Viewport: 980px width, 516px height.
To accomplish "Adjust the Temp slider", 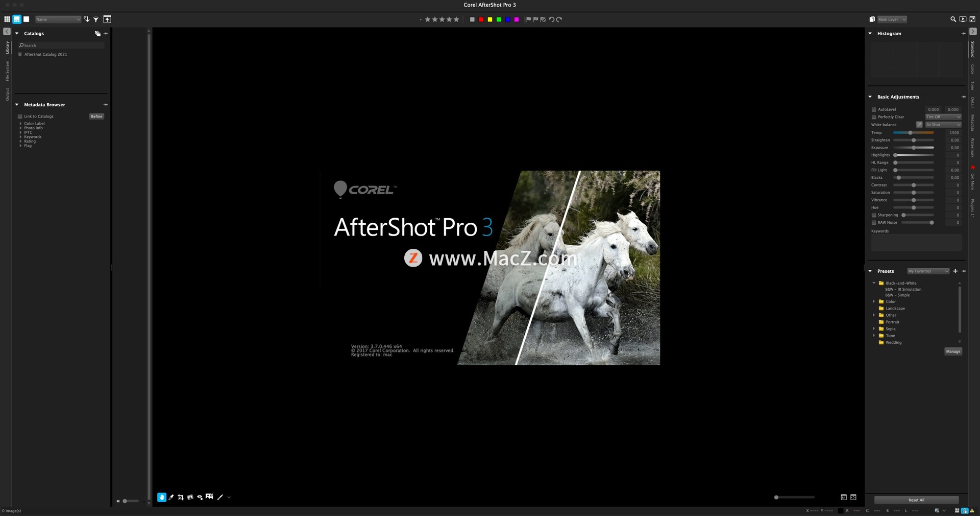I will [914, 133].
